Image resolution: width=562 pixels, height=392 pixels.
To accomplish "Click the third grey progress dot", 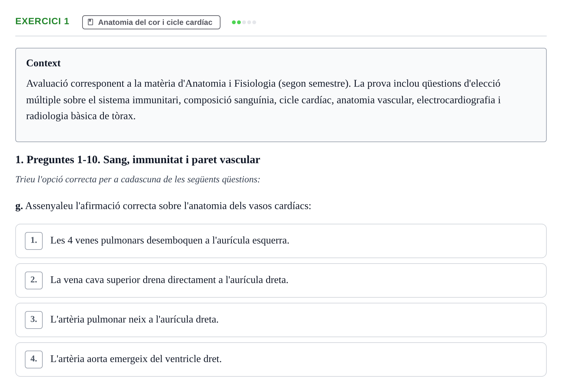I will click(x=244, y=22).
